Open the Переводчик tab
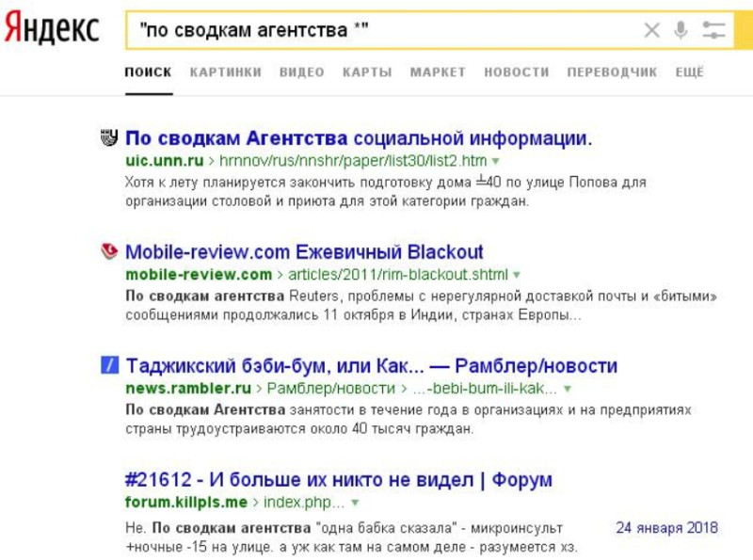The height and width of the screenshot is (560, 753). click(x=613, y=72)
